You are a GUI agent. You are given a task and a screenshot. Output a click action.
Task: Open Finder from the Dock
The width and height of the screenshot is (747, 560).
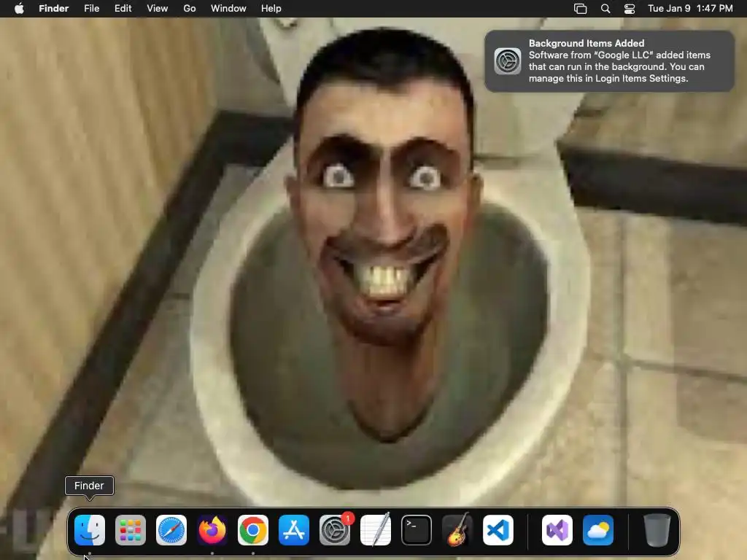[90, 530]
